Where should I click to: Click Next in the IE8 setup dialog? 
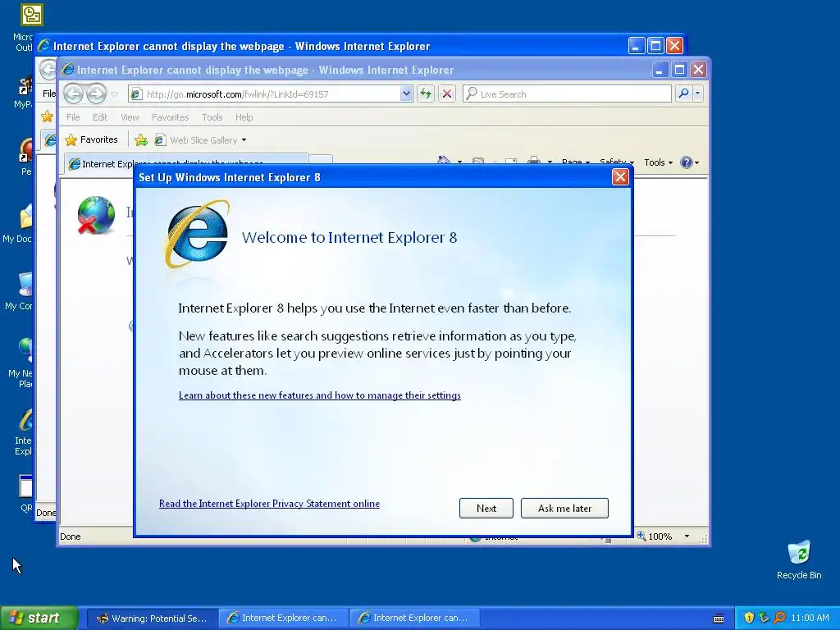[486, 508]
